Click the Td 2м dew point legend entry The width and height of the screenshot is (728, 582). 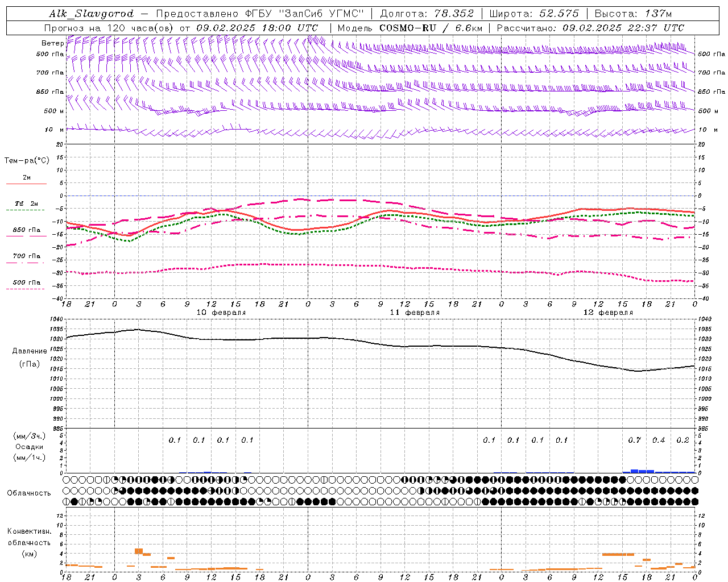click(x=26, y=203)
